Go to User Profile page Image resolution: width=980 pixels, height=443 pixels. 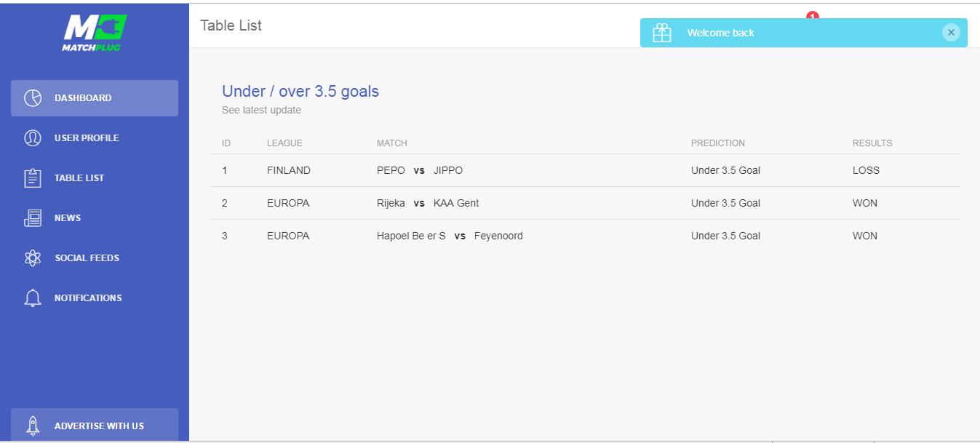(x=87, y=138)
